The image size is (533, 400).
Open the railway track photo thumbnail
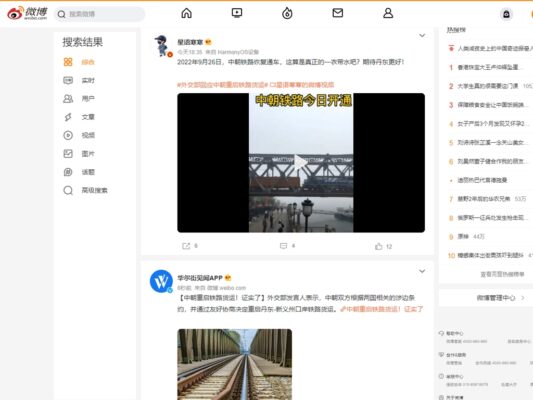click(x=235, y=364)
